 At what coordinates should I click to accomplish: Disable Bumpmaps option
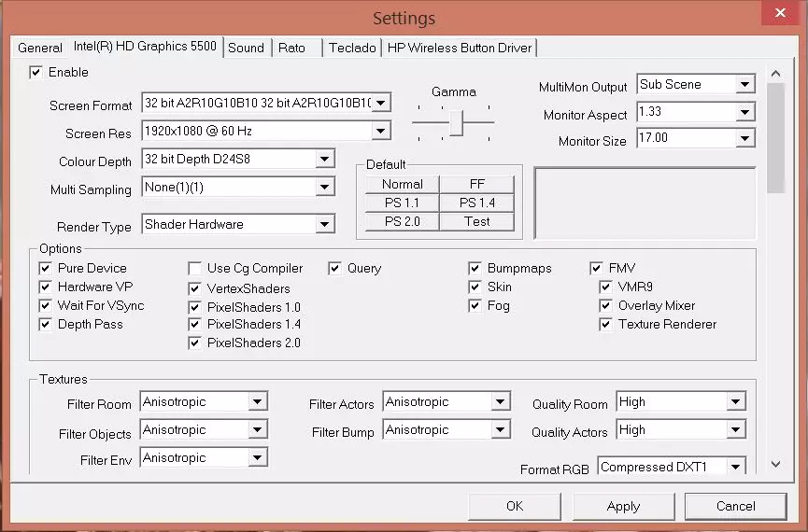(x=475, y=268)
